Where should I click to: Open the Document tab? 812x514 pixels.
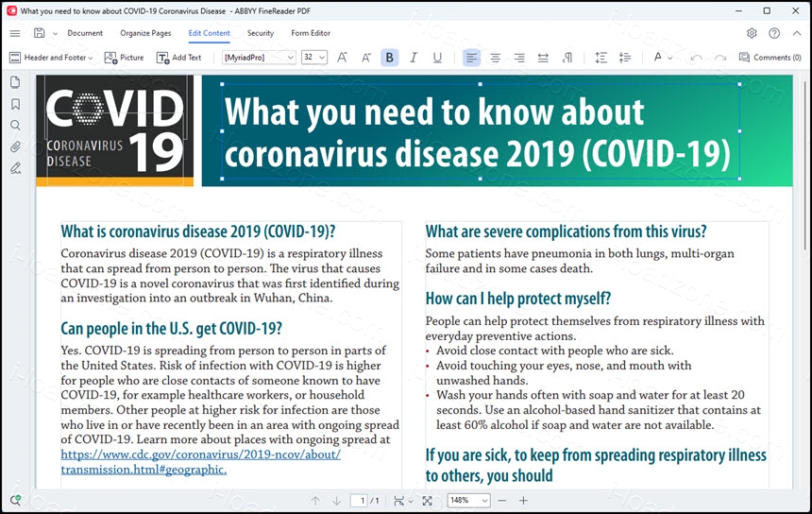pos(85,33)
